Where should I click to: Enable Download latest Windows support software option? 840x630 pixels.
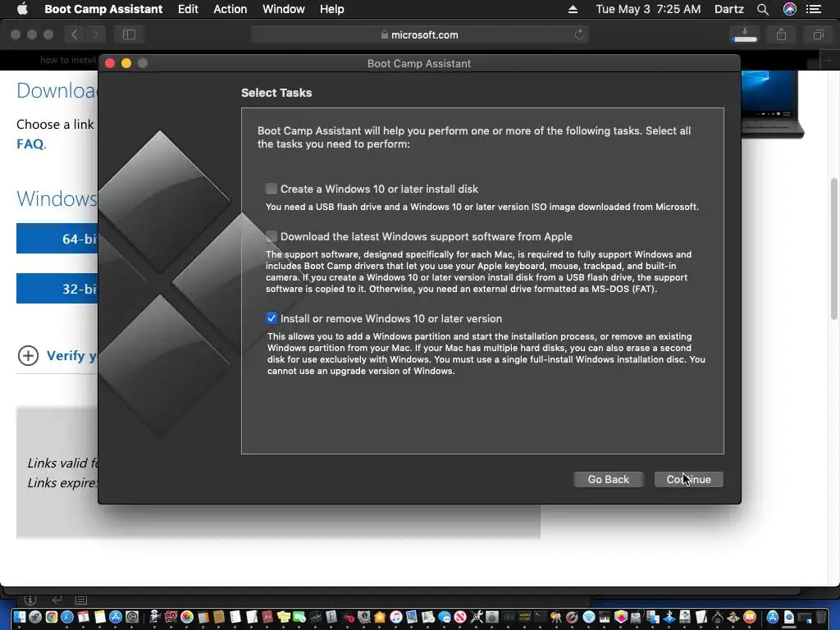click(x=271, y=236)
